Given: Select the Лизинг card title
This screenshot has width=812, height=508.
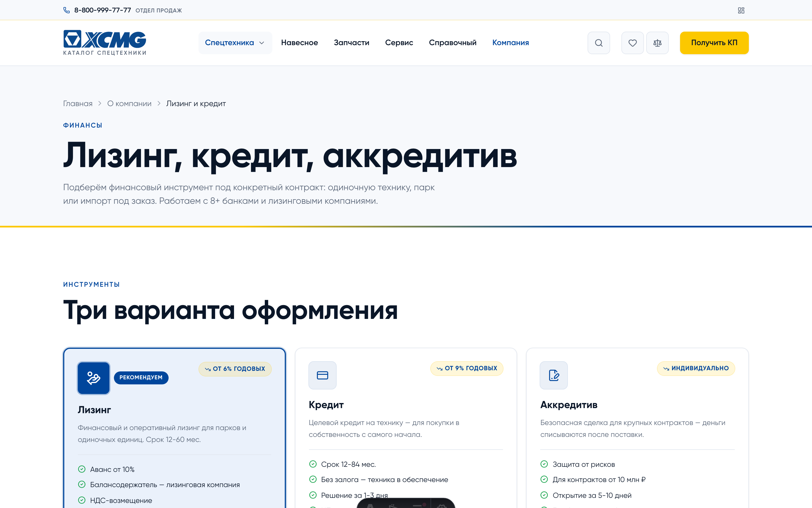Looking at the screenshot, I should (94, 410).
